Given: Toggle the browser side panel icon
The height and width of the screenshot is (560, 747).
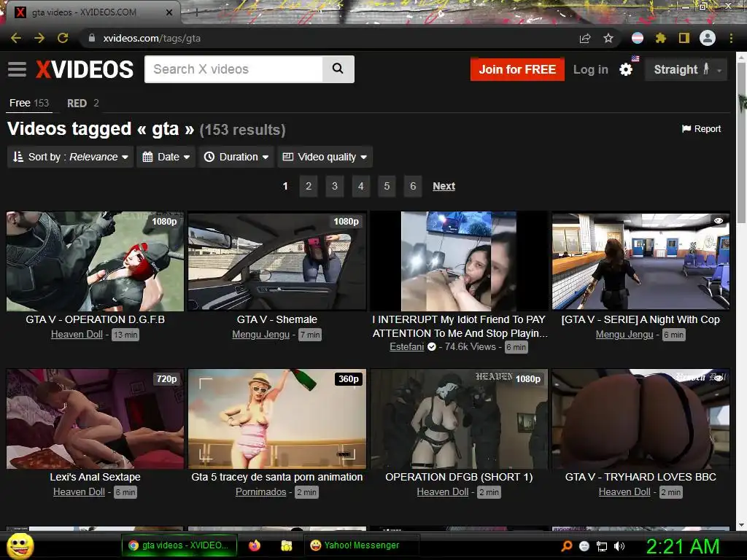Looking at the screenshot, I should [x=684, y=38].
